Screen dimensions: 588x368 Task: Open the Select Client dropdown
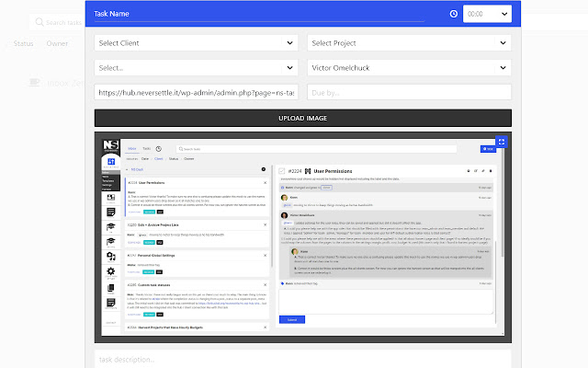click(x=196, y=43)
